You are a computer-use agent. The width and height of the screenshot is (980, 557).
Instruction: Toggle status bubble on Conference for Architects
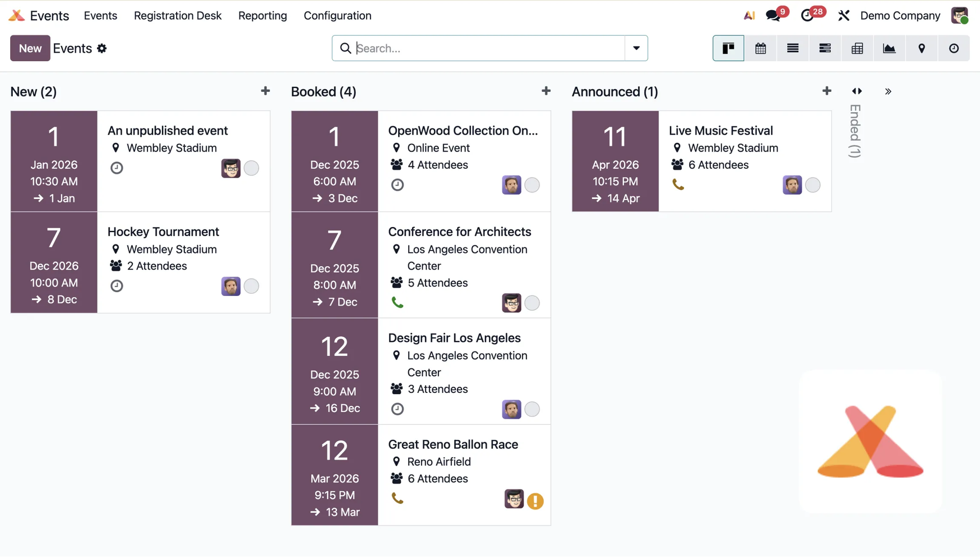pyautogui.click(x=532, y=303)
